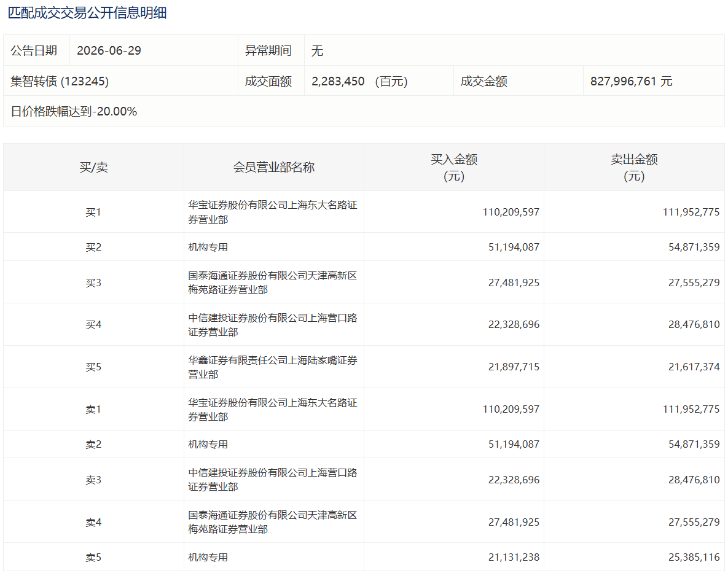
Task: Select sell amount 25,385,116 in 卖5 row
Action: [x=694, y=557]
